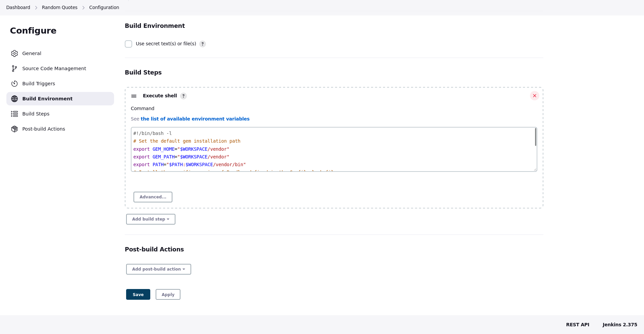The height and width of the screenshot is (334, 644).
Task: Click the Configure page title
Action: (x=33, y=31)
